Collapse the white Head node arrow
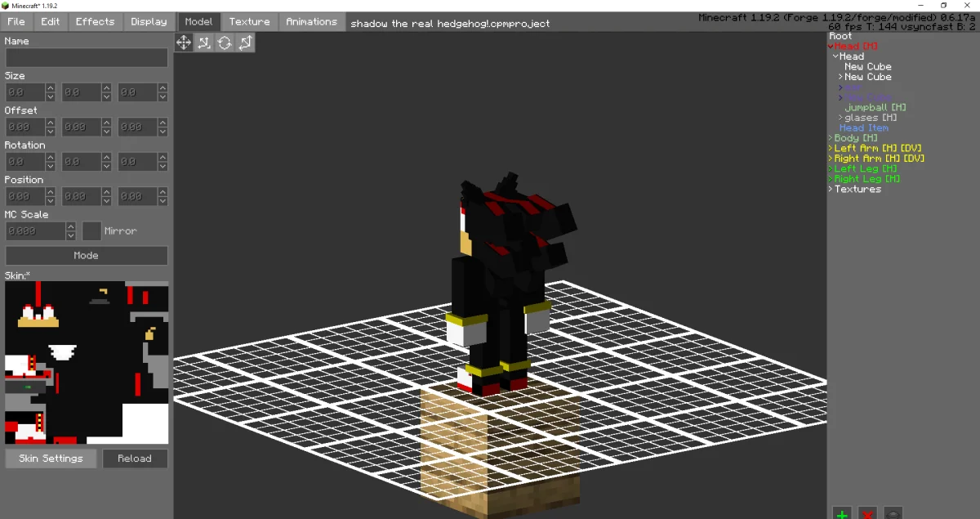The height and width of the screenshot is (519, 980). 835,56
